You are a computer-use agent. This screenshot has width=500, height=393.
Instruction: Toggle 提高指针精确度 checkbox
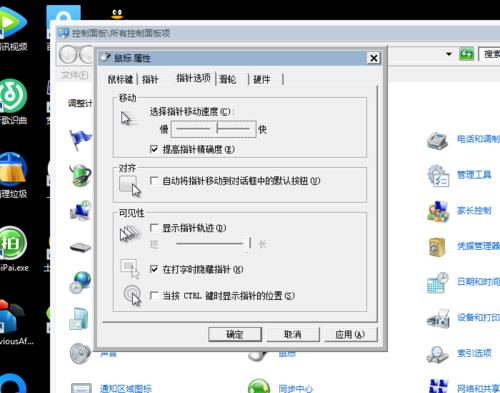[x=154, y=149]
